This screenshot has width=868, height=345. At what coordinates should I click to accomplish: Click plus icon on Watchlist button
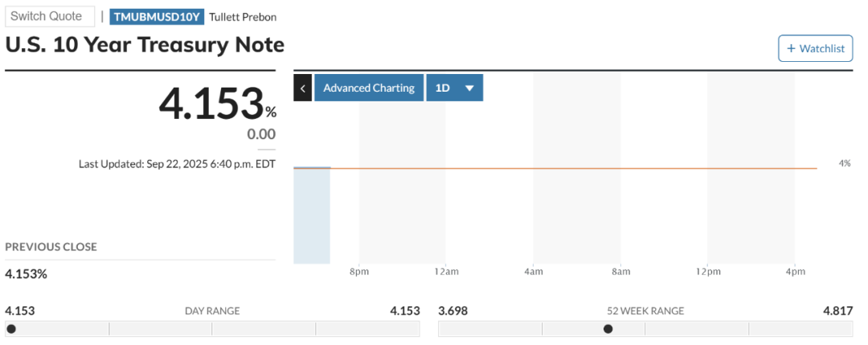tap(791, 49)
